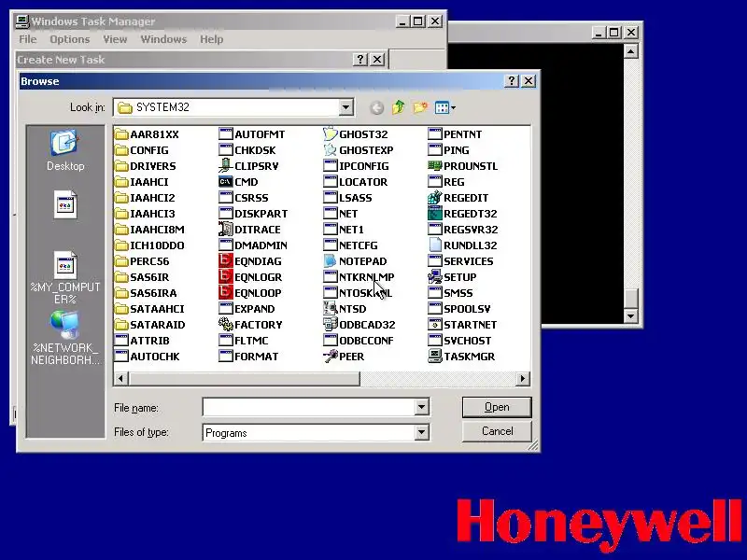747x560 pixels.
Task: Select the NETCFG file entry
Action: pyautogui.click(x=351, y=245)
